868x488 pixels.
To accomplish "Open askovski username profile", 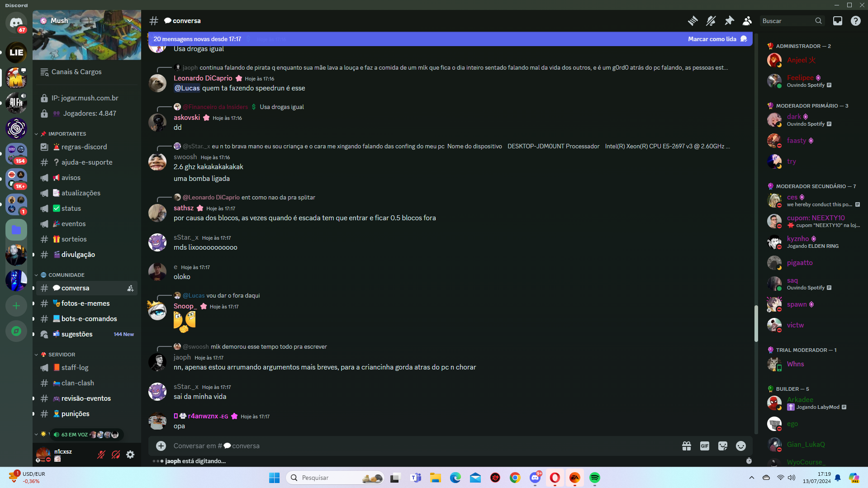I will click(x=187, y=118).
